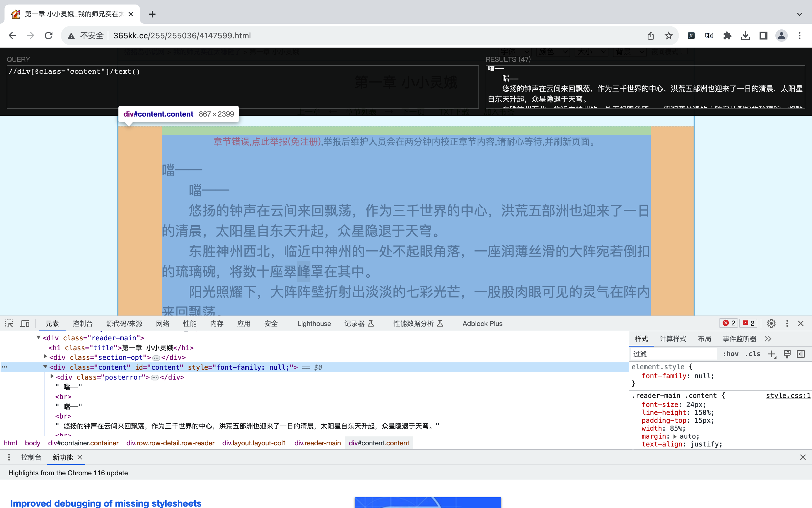812x508 pixels.
Task: Click the C[x] extension icon
Action: point(709,36)
